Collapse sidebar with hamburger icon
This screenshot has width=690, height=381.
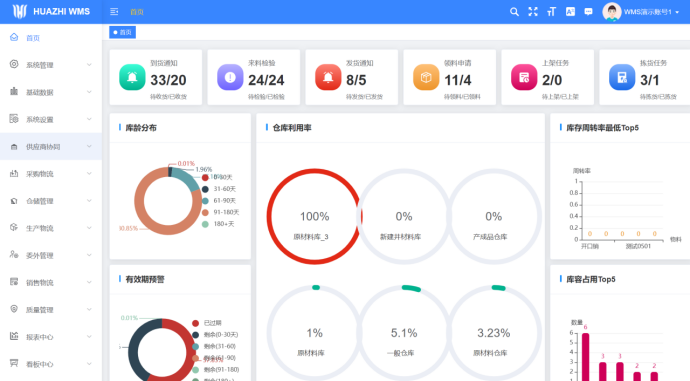tap(114, 12)
